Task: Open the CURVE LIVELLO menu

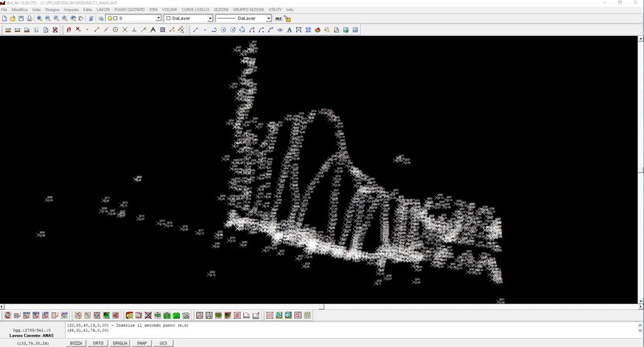Action: [195, 10]
